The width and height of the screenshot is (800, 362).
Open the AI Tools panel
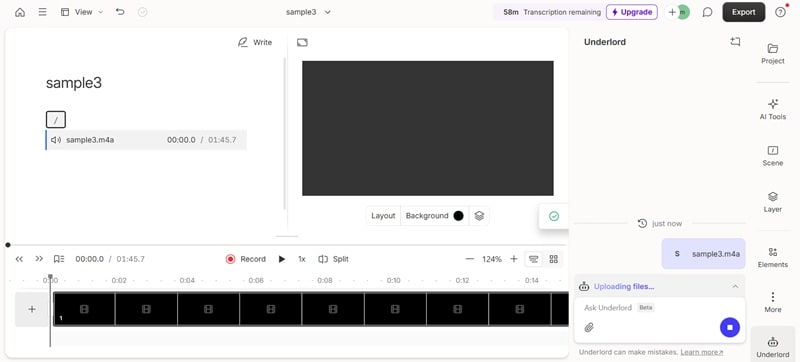click(x=772, y=109)
